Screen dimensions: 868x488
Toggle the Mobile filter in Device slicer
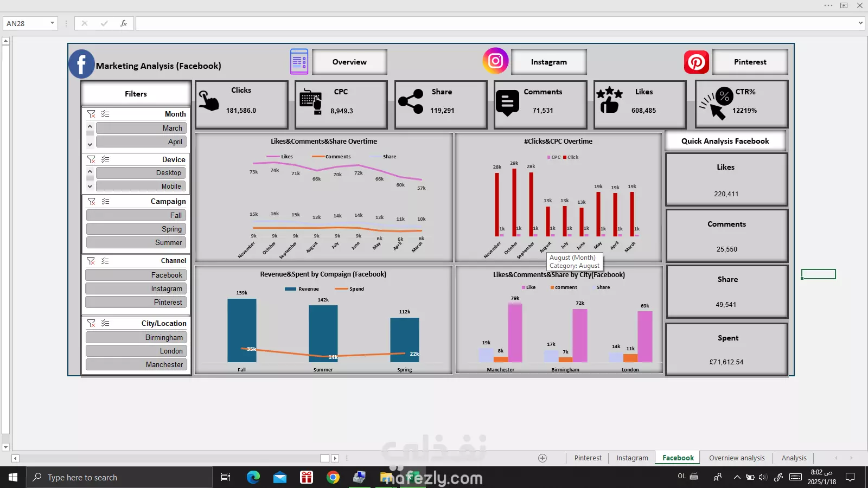click(141, 186)
